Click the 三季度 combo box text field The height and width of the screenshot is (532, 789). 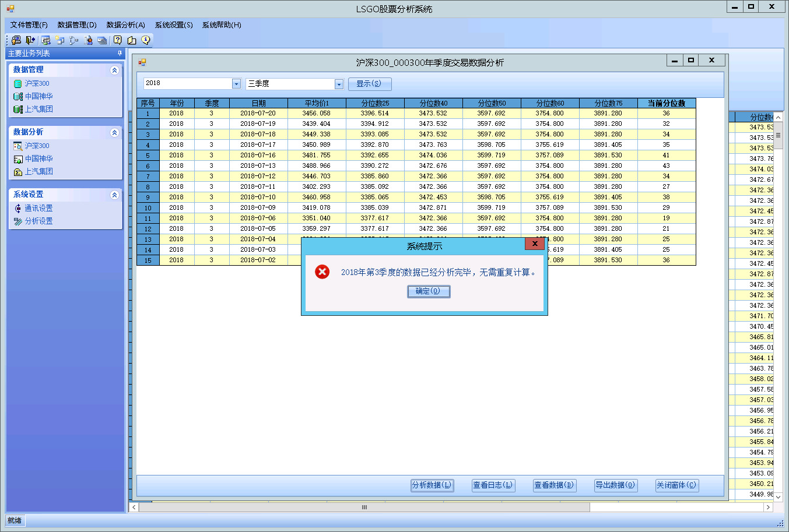(x=290, y=84)
